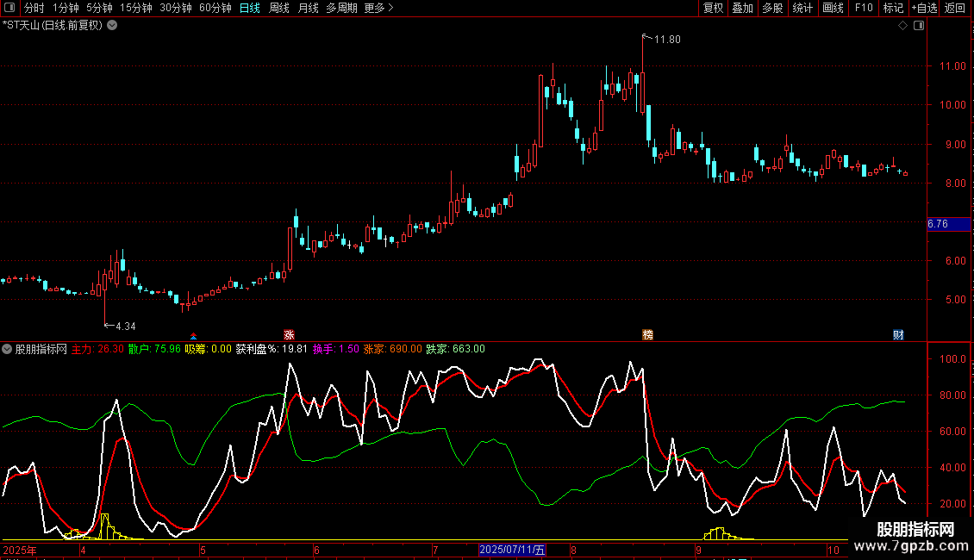Toggle the right-side panel layout icon
Screen dimensions: 974x560
[919, 26]
